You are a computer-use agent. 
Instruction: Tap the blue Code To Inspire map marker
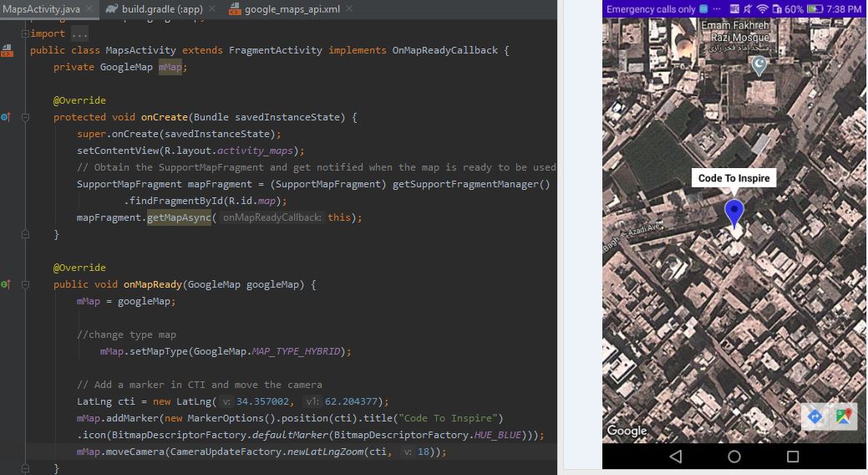[x=734, y=213]
